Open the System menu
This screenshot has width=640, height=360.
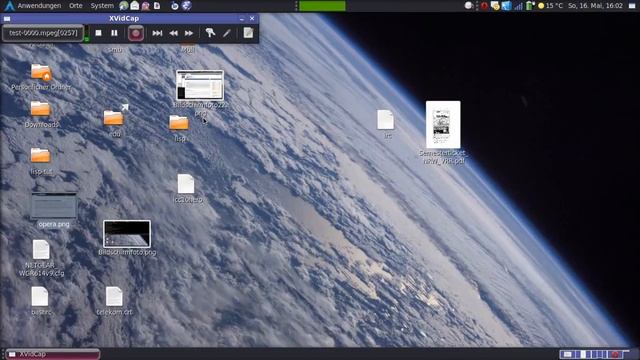pos(102,6)
